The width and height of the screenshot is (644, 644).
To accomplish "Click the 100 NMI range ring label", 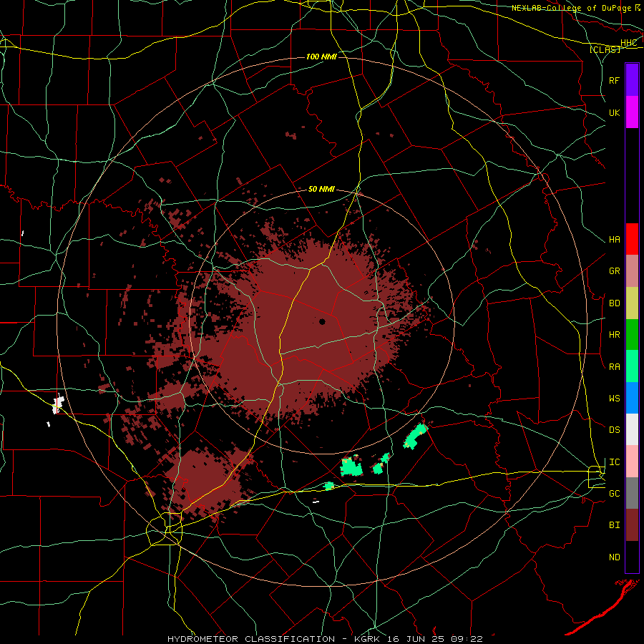I will tap(321, 57).
